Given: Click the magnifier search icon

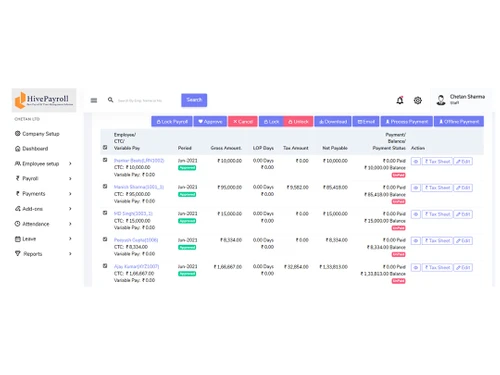Looking at the screenshot, I should [110, 100].
